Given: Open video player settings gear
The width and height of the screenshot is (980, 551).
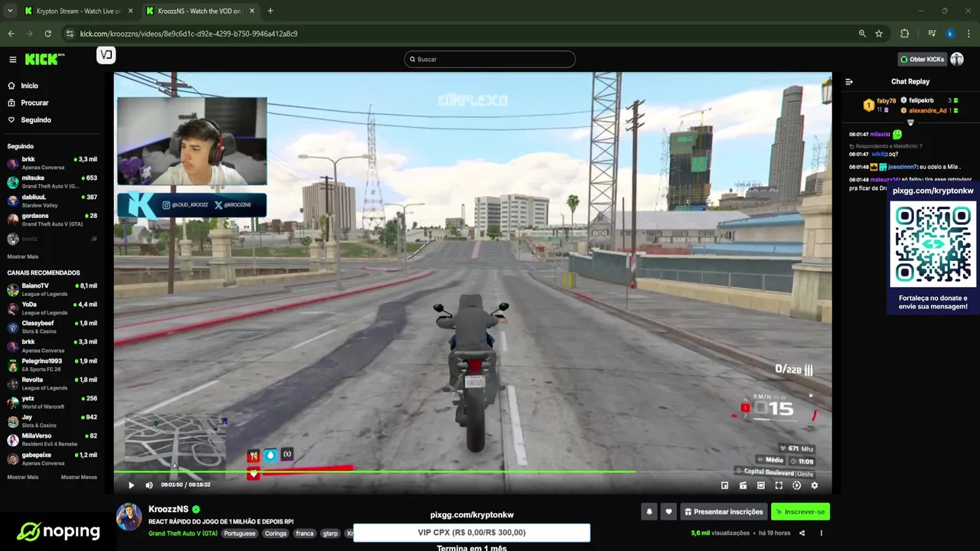Looking at the screenshot, I should click(x=814, y=485).
